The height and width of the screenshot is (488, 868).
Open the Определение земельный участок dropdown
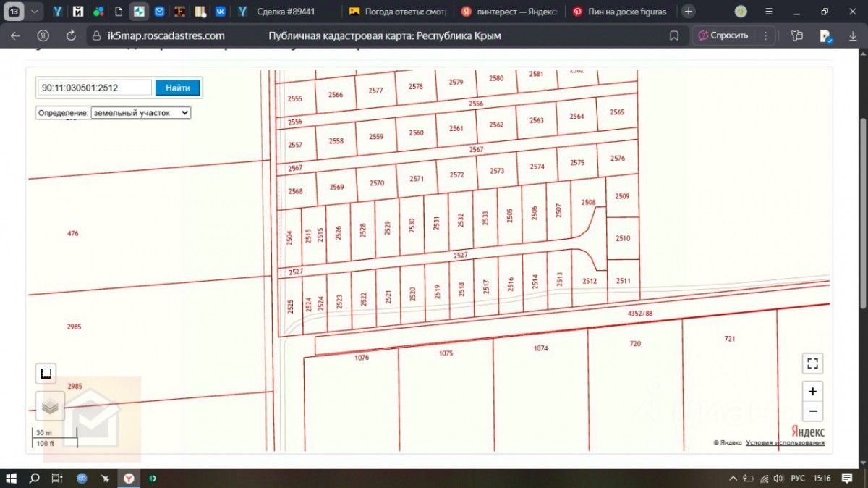click(140, 113)
